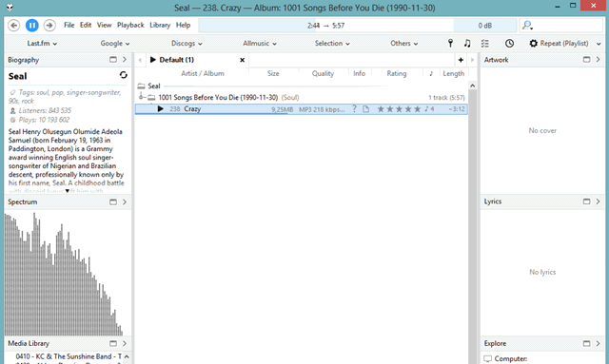Image resolution: width=609 pixels, height=364 pixels.
Task: Refresh the Seal biography
Action: [x=123, y=75]
